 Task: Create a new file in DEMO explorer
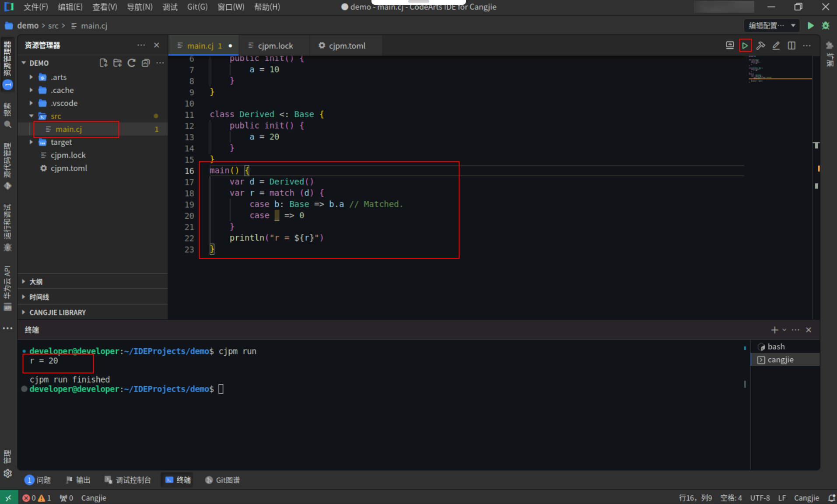pos(103,63)
